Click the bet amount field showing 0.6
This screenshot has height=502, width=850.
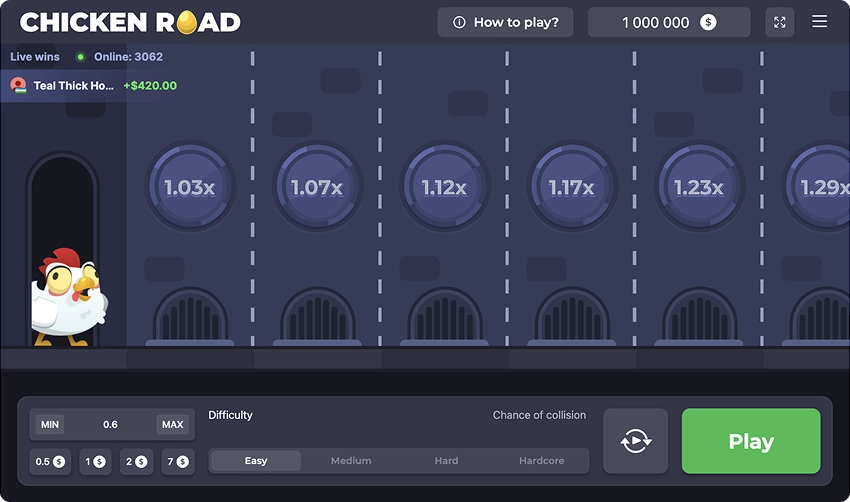coord(110,425)
